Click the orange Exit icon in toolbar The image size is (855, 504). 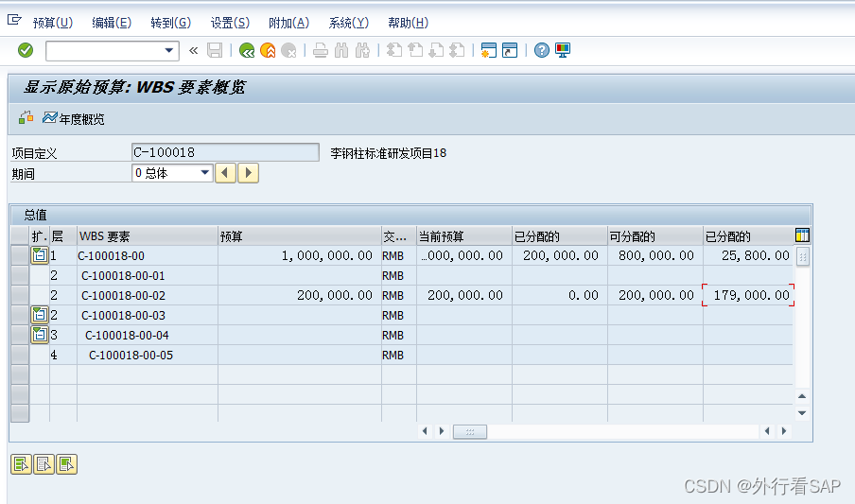[268, 50]
